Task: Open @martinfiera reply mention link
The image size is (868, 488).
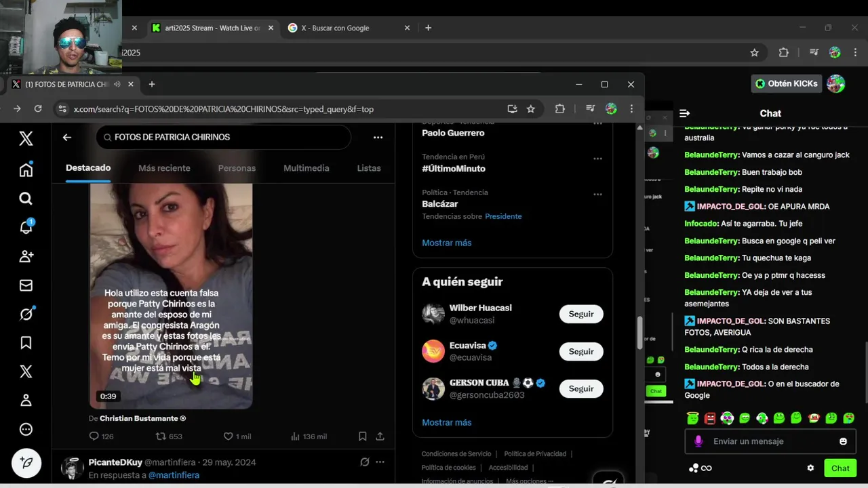Action: coord(174,475)
